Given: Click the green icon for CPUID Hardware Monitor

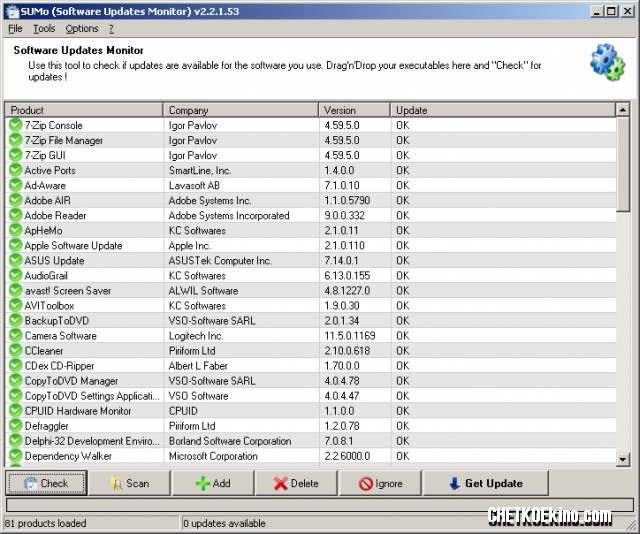Looking at the screenshot, I should pos(16,411).
